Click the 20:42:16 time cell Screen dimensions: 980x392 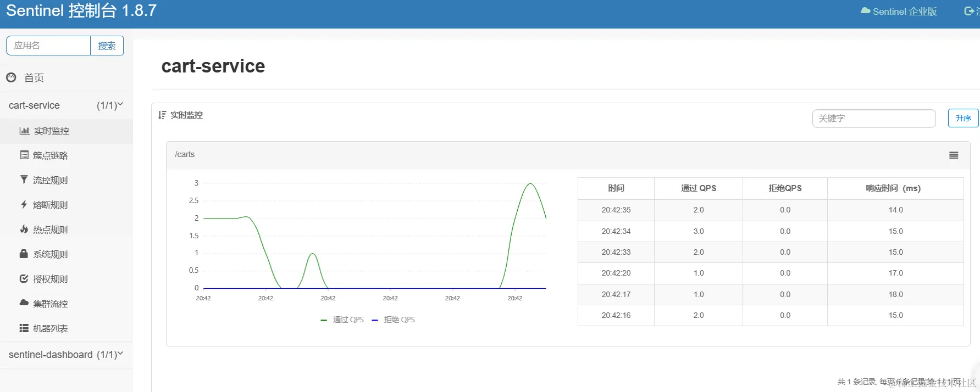pyautogui.click(x=616, y=315)
